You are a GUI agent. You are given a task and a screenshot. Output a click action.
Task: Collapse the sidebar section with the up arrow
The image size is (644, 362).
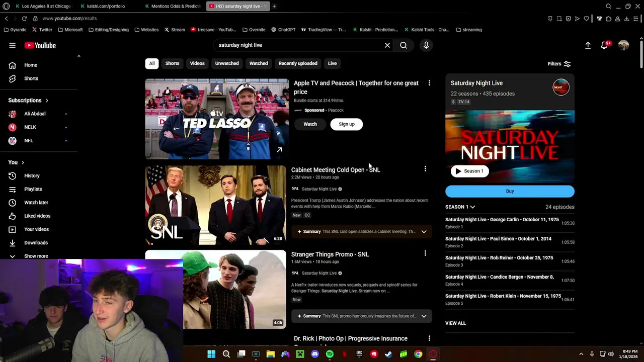tap(78, 56)
